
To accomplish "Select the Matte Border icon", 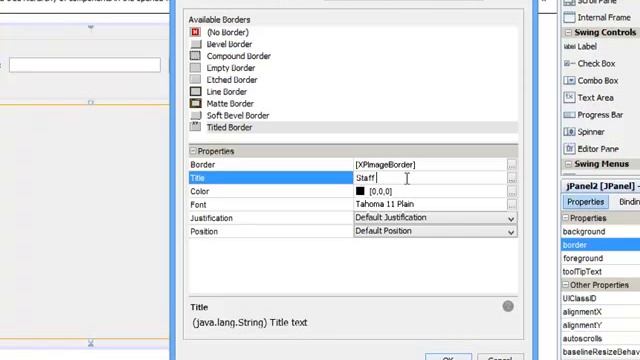I will click(x=196, y=103).
